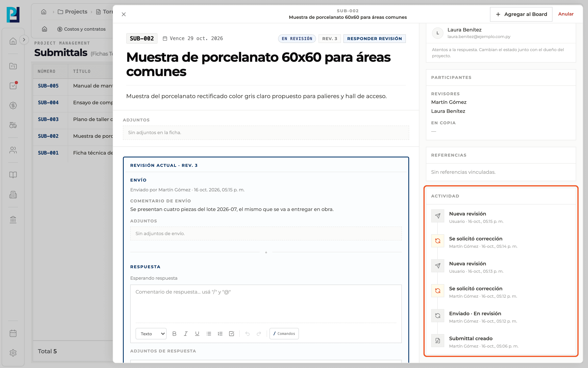
Task: Click the REV. 3 badge
Action: point(330,38)
